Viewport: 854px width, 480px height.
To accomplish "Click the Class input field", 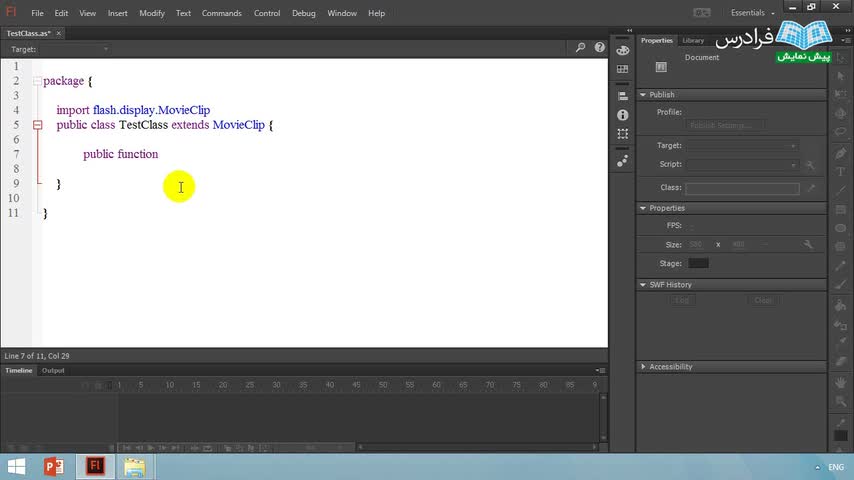I will pyautogui.click(x=742, y=188).
